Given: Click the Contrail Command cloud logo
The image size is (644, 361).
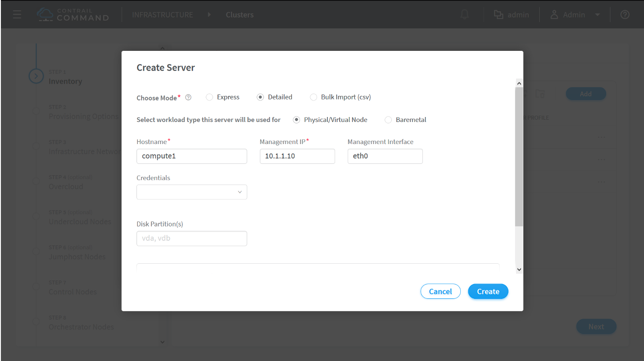Looking at the screenshot, I should pyautogui.click(x=46, y=14).
